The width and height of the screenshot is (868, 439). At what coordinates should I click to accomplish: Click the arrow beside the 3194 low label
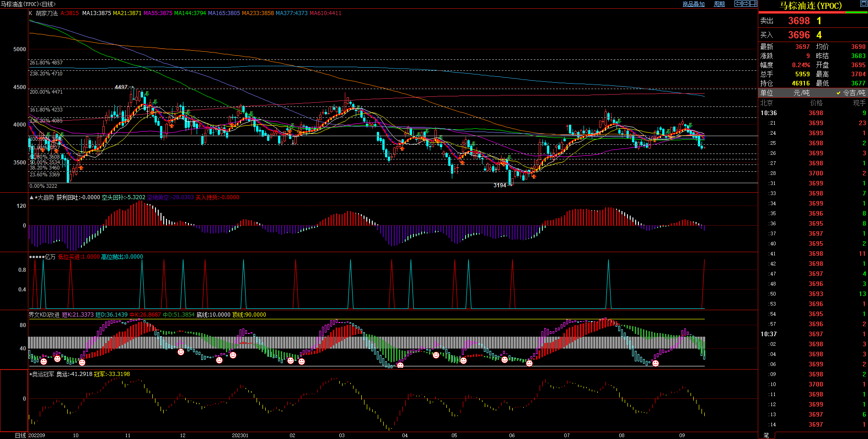tap(510, 185)
